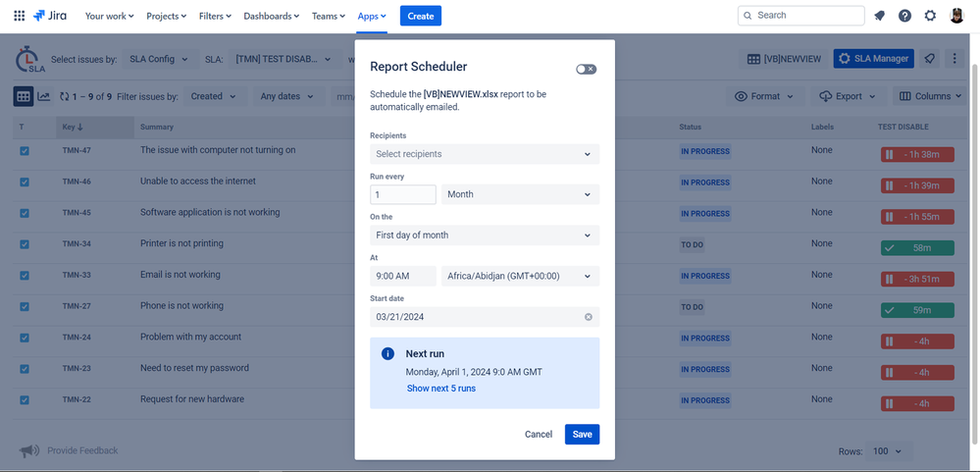Screen dimensions: 980x472
Task: Open the Projects menu
Action: 166,17
